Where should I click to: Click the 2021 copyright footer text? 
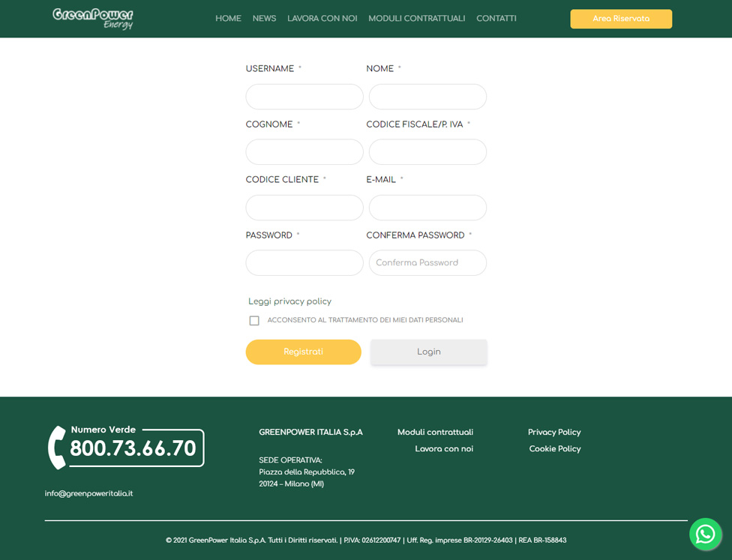(366, 540)
